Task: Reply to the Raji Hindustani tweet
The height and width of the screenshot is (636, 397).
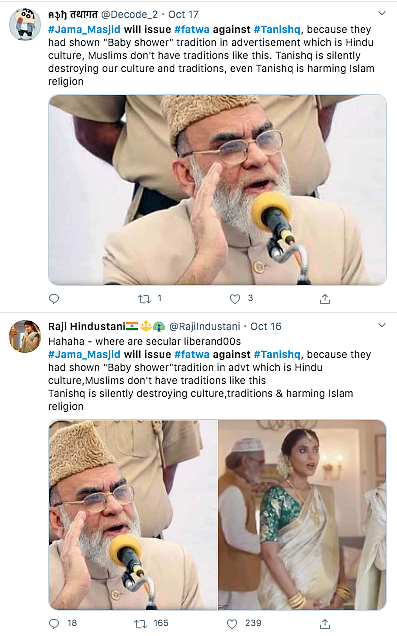Action: (54, 623)
